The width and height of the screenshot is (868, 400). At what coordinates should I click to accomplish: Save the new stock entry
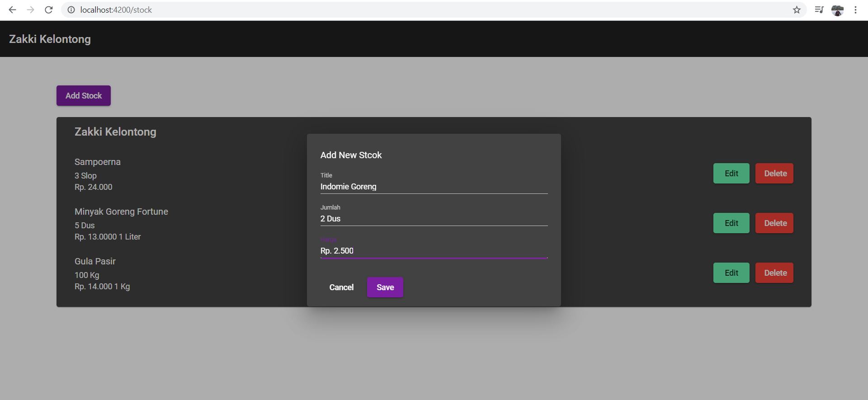(385, 287)
